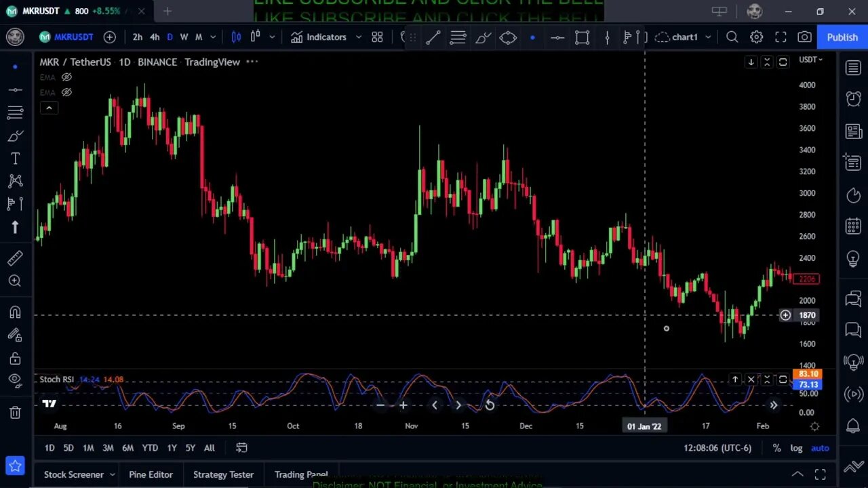Viewport: 868px width, 488px height.
Task: Select the 1D date range
Action: pyautogui.click(x=50, y=448)
